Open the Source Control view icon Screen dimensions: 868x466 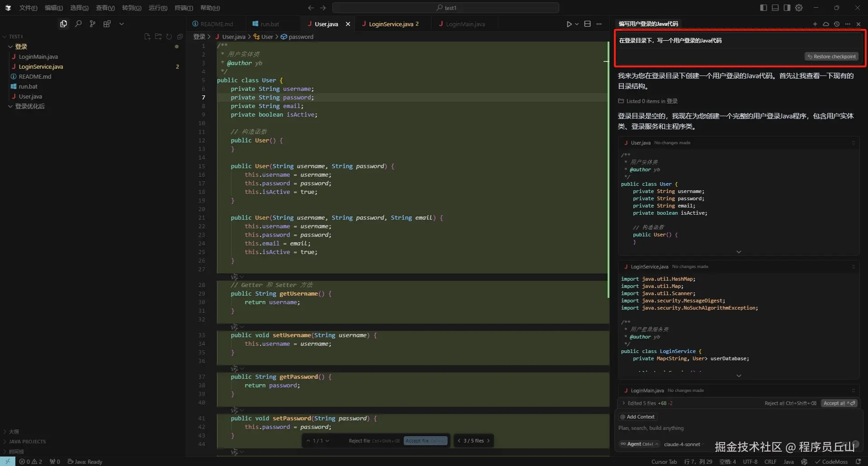coord(93,24)
